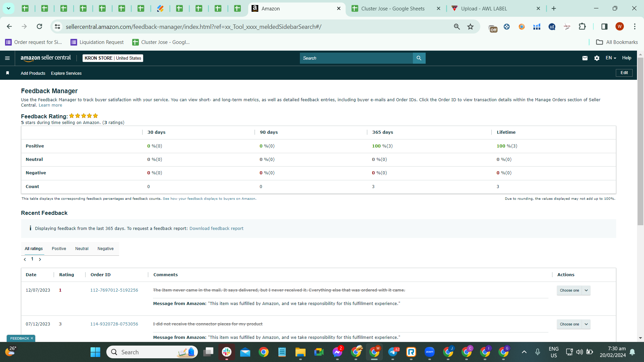
Task: Click the Edit button in the navigation bar
Action: [x=624, y=73]
